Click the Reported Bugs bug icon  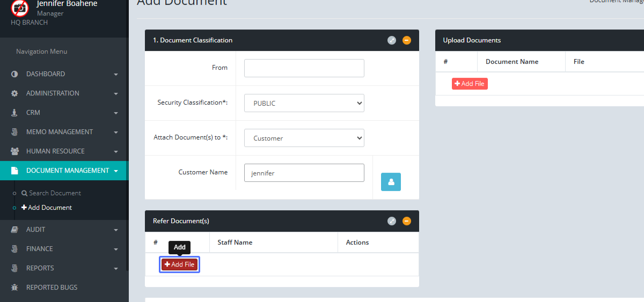click(14, 288)
